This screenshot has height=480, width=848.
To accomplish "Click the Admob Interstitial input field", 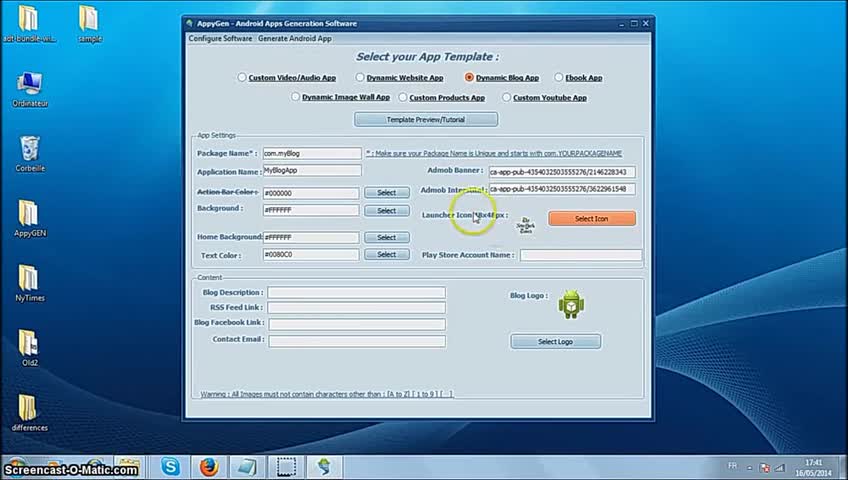I will point(562,189).
